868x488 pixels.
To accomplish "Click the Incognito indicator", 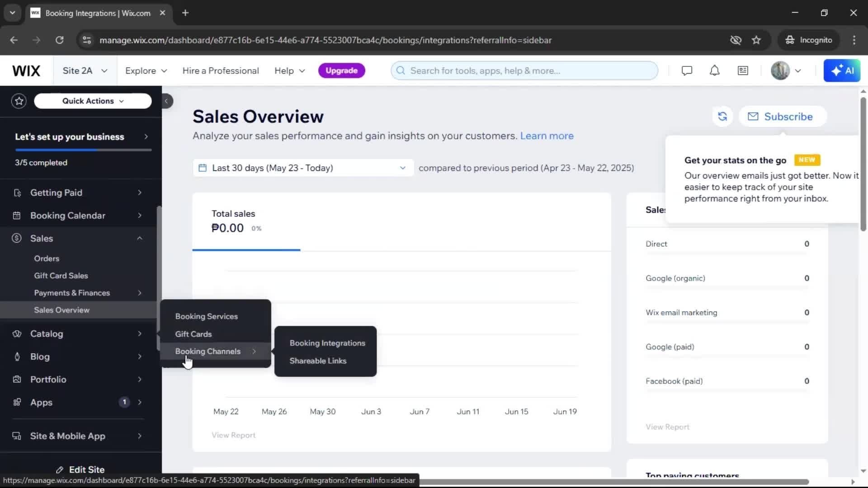I will pos(808,40).
